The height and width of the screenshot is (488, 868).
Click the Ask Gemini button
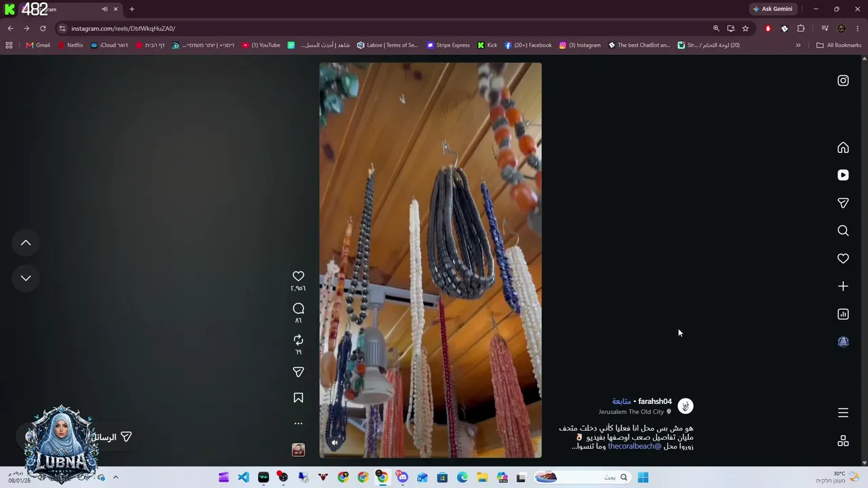772,9
